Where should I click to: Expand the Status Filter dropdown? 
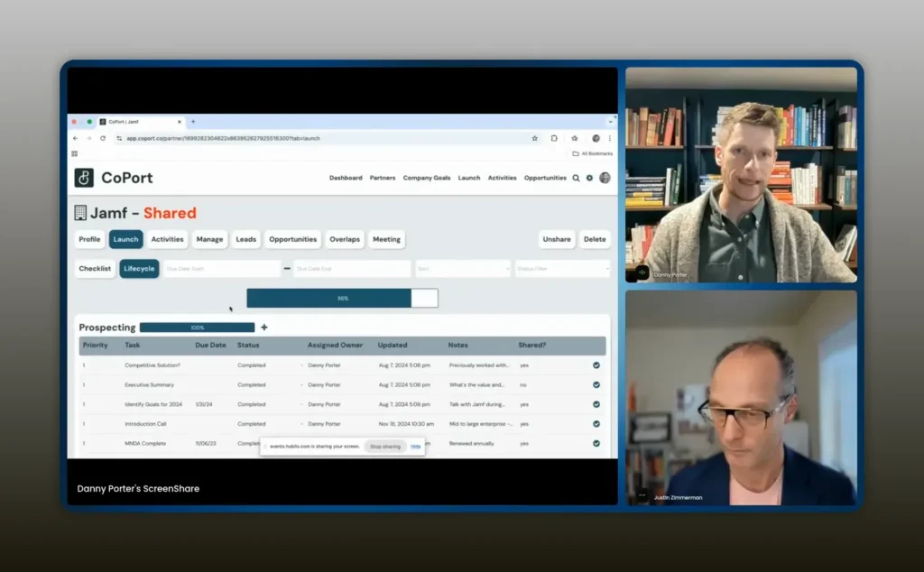coord(562,269)
